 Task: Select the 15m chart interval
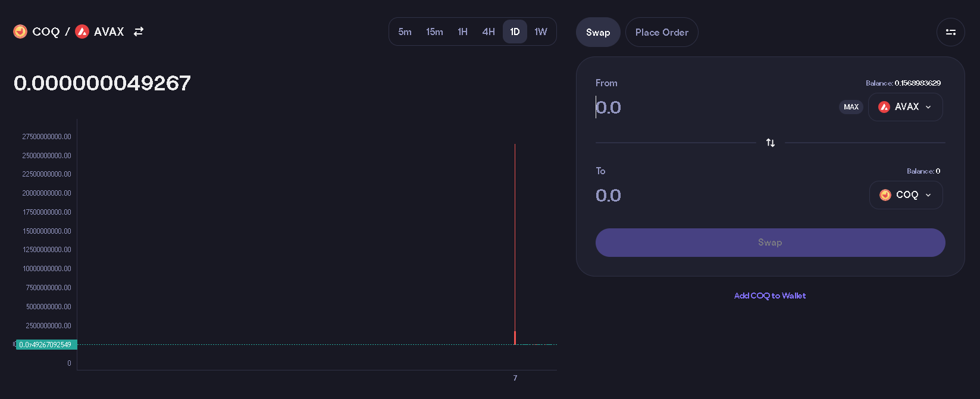(x=434, y=32)
